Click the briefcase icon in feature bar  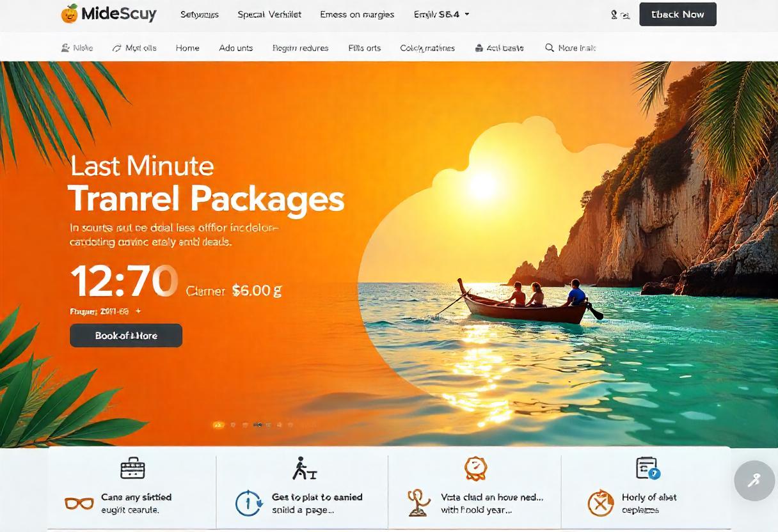[132, 468]
